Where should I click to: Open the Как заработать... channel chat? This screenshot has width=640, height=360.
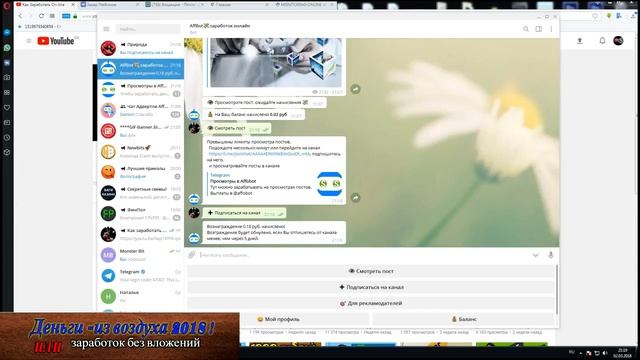140,234
